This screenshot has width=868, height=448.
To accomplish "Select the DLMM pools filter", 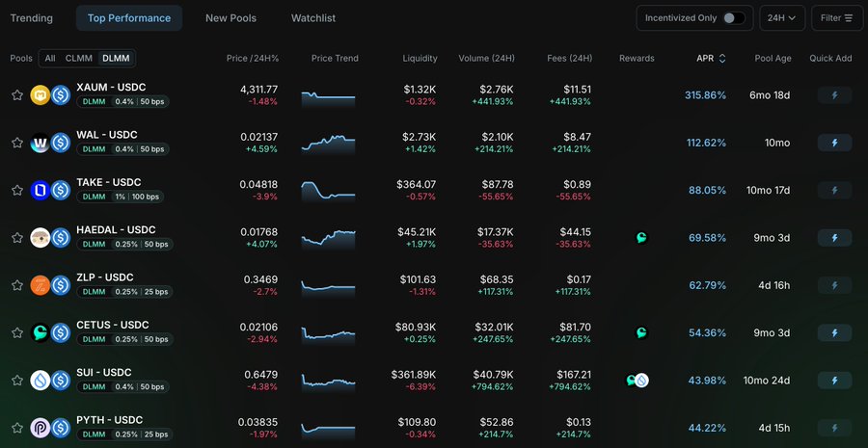I will point(117,58).
